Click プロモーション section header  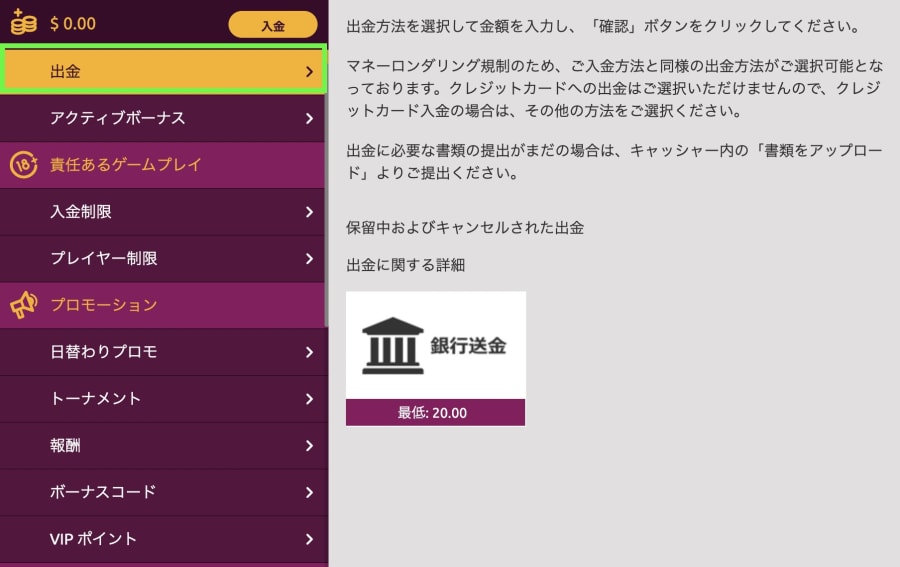point(162,305)
